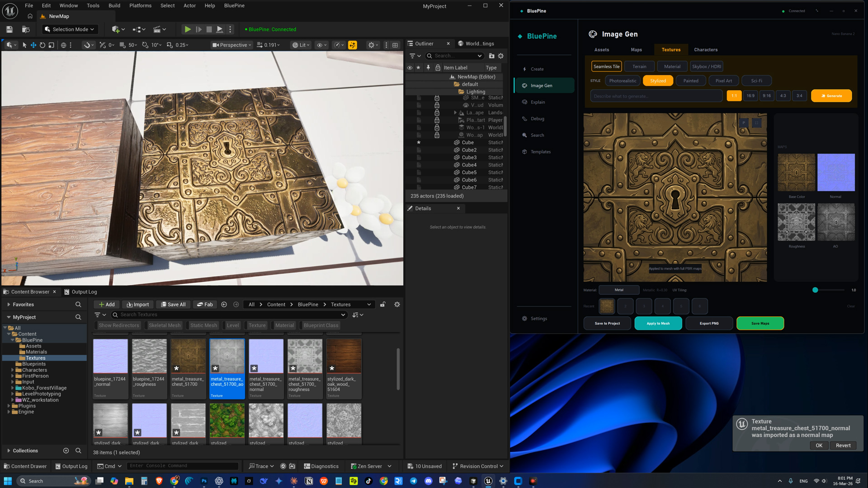Select the translate move gizmo tool
868x488 pixels.
pos(33,45)
